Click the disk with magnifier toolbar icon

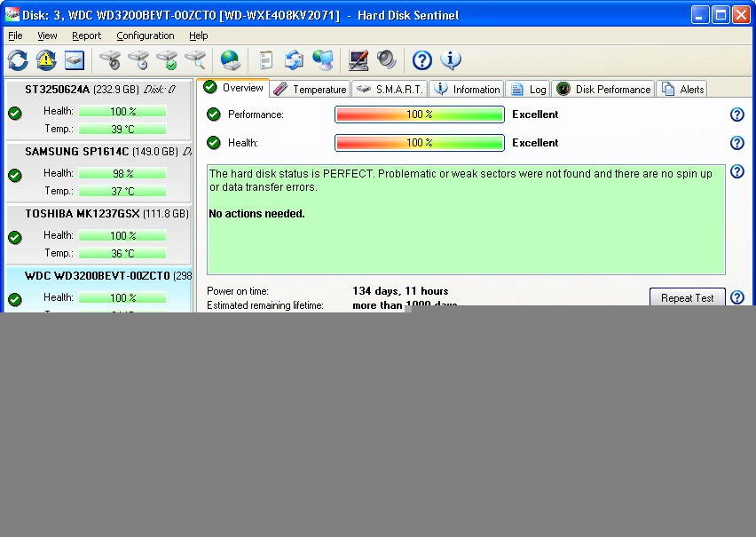195,60
